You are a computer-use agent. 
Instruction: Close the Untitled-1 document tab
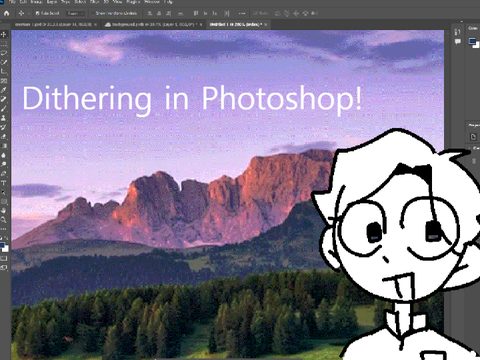[x=266, y=24]
